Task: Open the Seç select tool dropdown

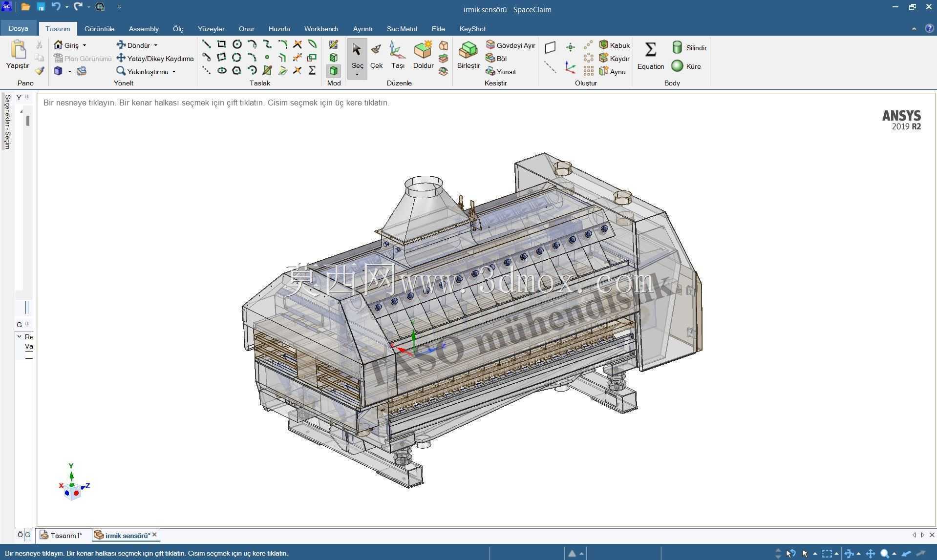Action: 357,75
